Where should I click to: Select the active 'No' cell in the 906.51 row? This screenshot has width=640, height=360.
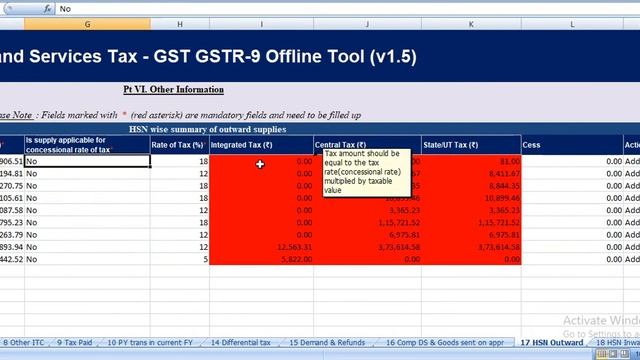pyautogui.click(x=87, y=161)
